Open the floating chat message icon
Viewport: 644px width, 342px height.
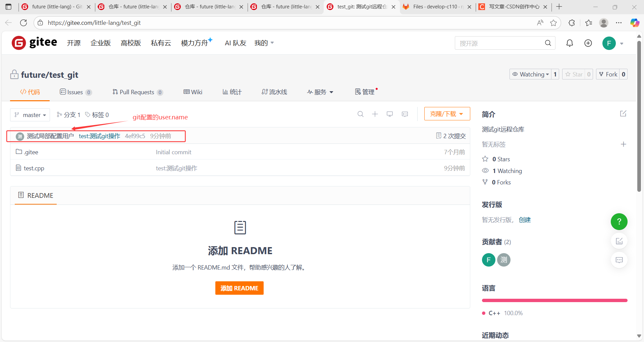click(x=619, y=260)
